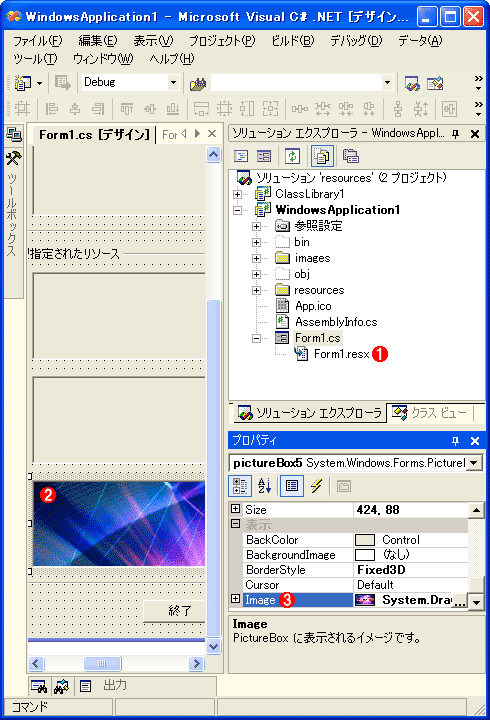Screen dimensions: 490x720
Task: Toggle auto-hide pin on the Properties panel
Action: point(455,441)
